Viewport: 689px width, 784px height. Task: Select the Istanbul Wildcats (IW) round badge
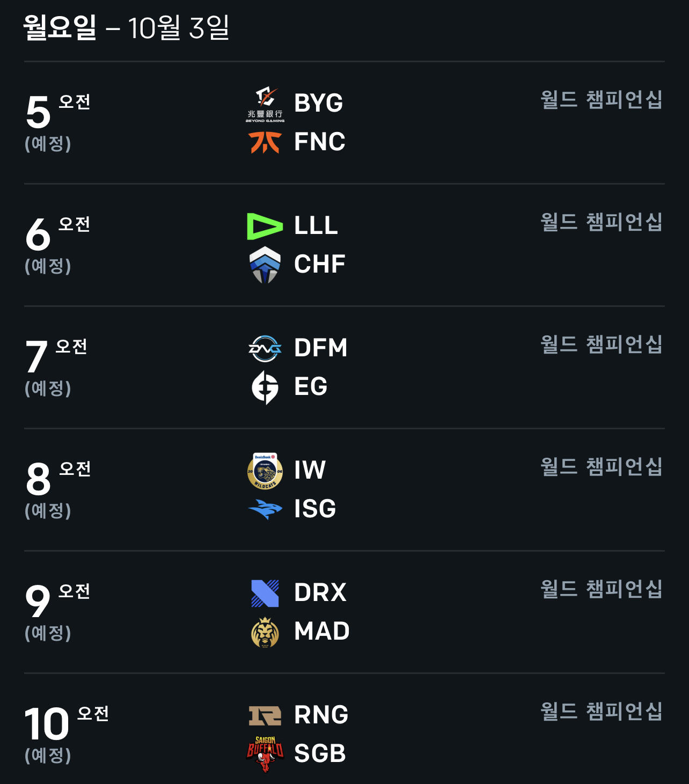click(265, 471)
